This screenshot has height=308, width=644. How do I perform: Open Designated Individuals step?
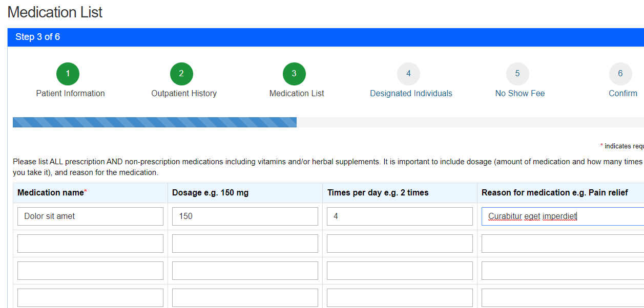click(411, 93)
